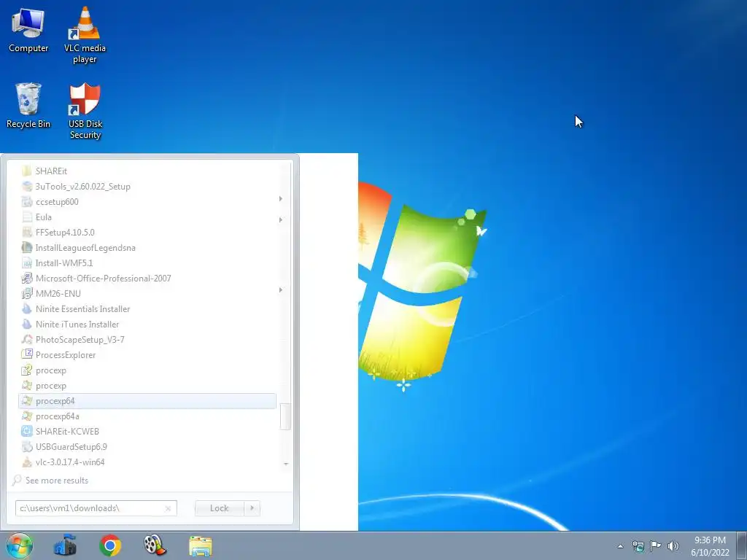Click the Lock button

pos(219,508)
